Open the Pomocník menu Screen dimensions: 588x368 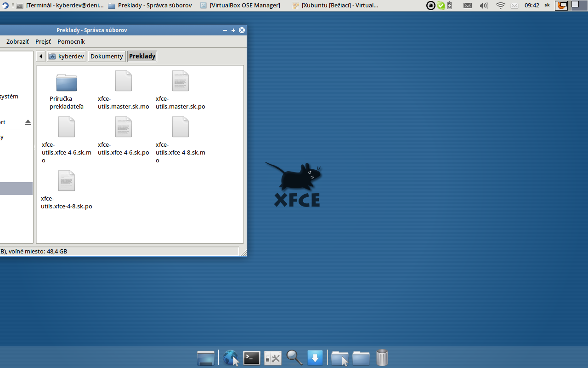click(71, 41)
